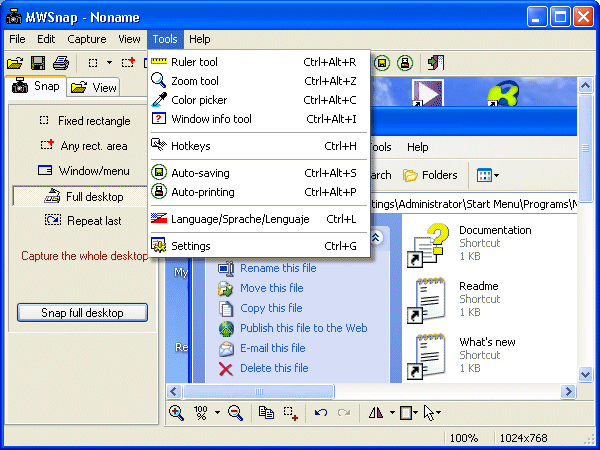Click horizontal scrollbar left arrow

173,391
